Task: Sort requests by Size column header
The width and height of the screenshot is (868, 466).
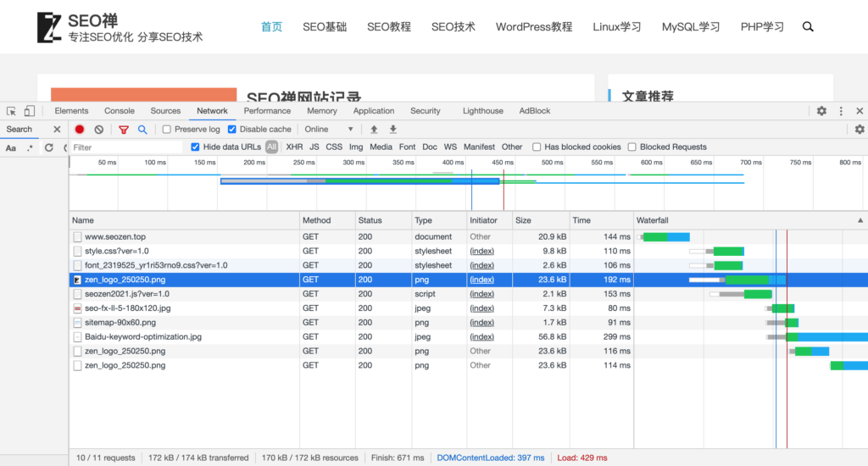Action: click(541, 220)
